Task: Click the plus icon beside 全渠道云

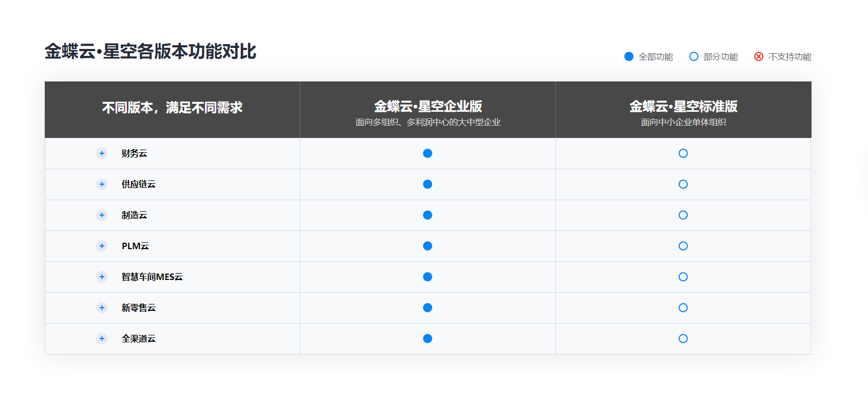Action: [x=102, y=339]
